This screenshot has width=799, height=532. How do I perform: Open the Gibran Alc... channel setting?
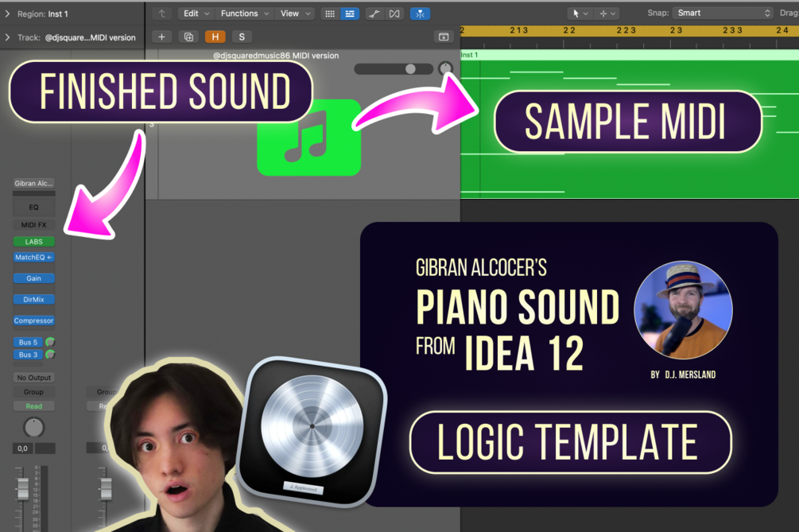tap(33, 184)
